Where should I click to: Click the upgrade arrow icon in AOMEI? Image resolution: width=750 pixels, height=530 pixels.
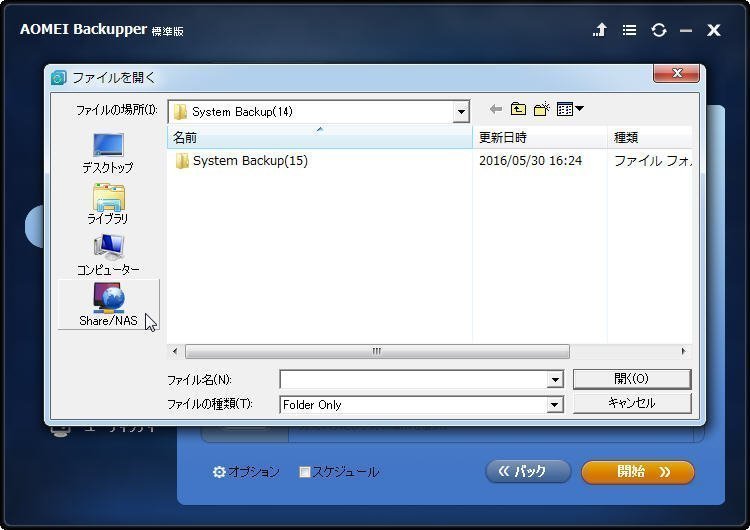tap(600, 30)
